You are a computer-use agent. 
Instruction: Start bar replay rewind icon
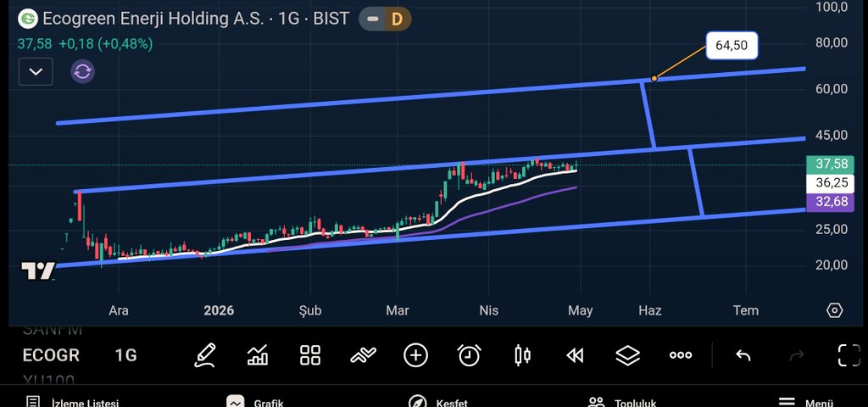click(576, 355)
